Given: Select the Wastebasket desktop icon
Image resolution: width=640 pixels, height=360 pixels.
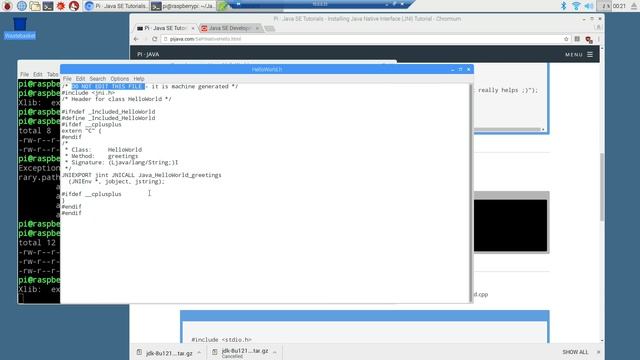Looking at the screenshot, I should click(20, 28).
